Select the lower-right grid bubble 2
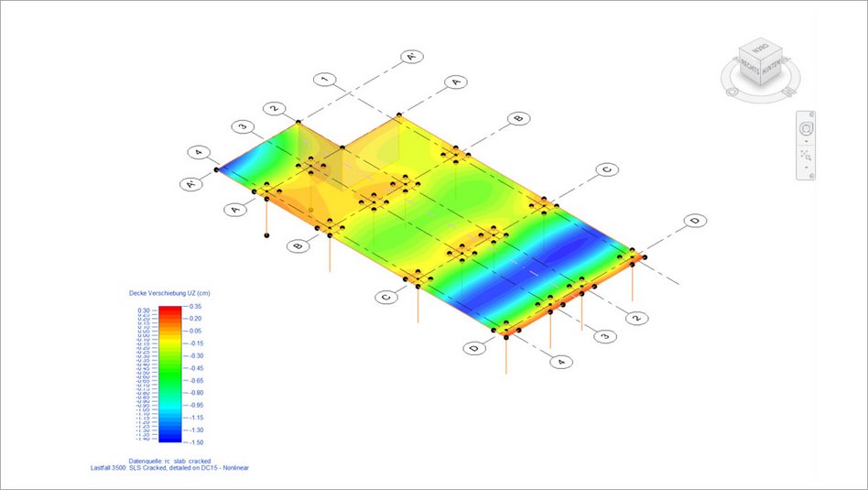The width and height of the screenshot is (868, 490). tap(637, 318)
